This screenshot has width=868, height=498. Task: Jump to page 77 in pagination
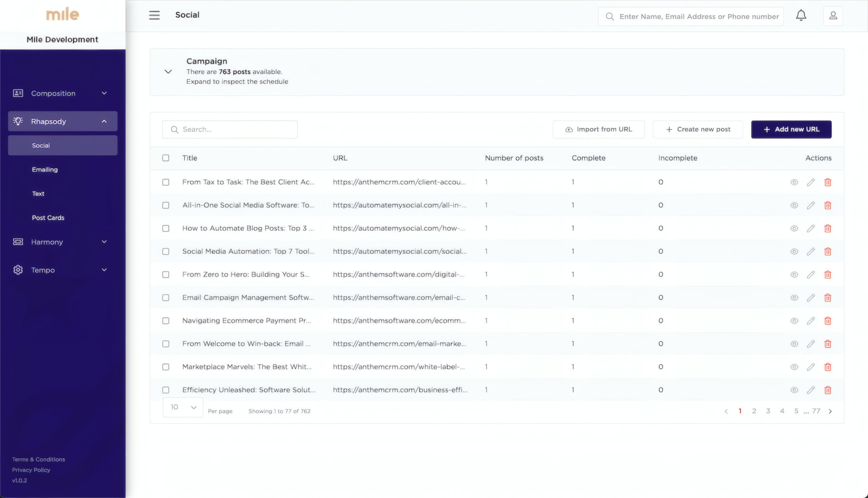click(x=817, y=411)
